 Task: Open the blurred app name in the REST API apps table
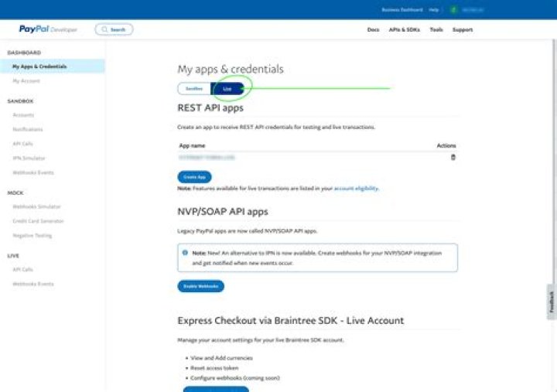[x=207, y=157]
